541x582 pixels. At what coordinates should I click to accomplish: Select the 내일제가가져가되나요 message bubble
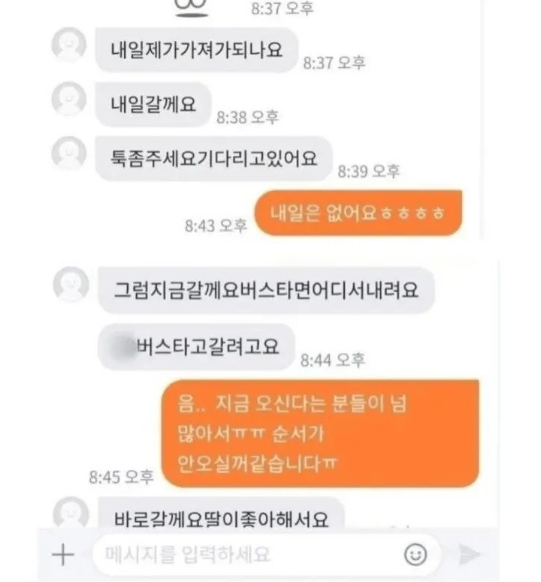click(x=197, y=50)
